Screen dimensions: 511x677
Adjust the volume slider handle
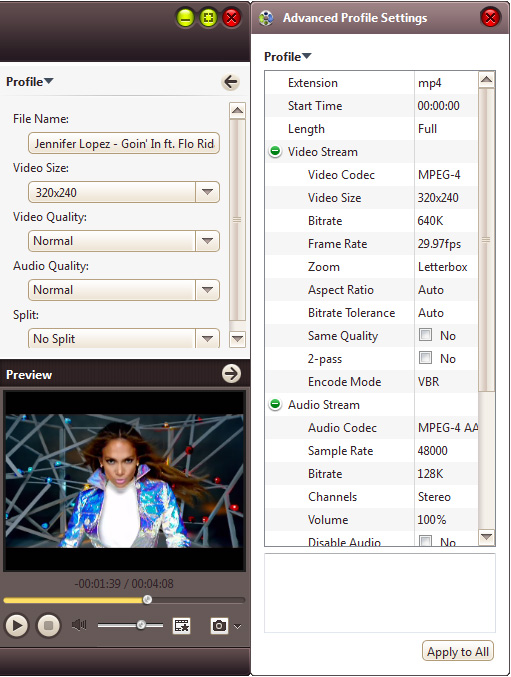(141, 625)
